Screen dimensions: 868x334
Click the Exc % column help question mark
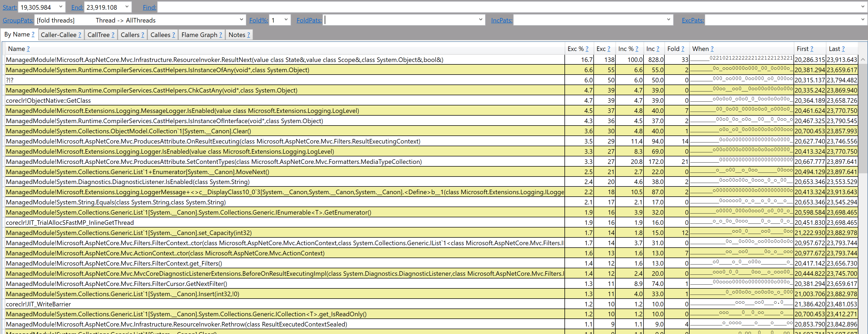coord(587,49)
